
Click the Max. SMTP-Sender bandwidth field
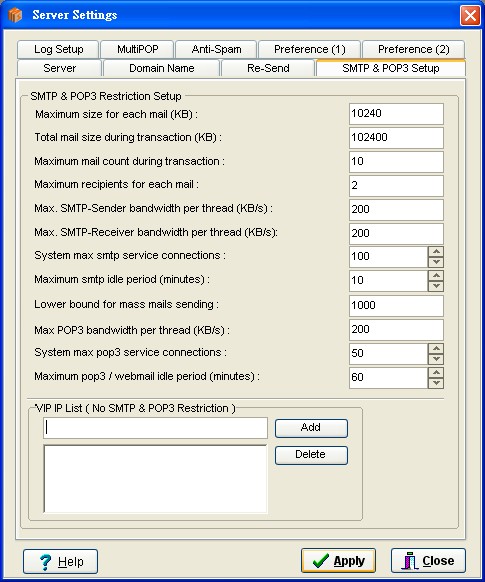pos(396,209)
